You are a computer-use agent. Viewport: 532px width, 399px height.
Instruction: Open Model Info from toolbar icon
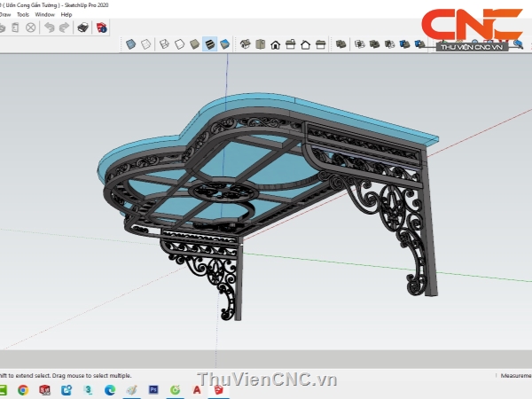click(x=102, y=27)
